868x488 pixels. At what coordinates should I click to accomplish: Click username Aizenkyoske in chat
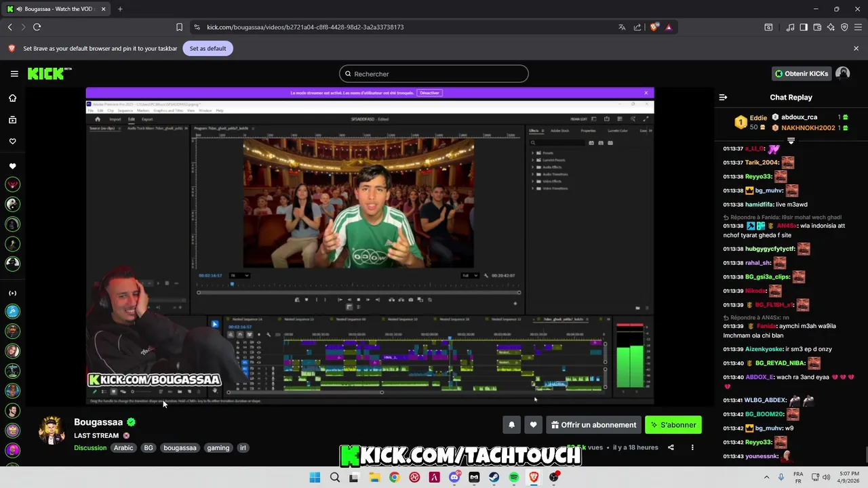pyautogui.click(x=764, y=349)
